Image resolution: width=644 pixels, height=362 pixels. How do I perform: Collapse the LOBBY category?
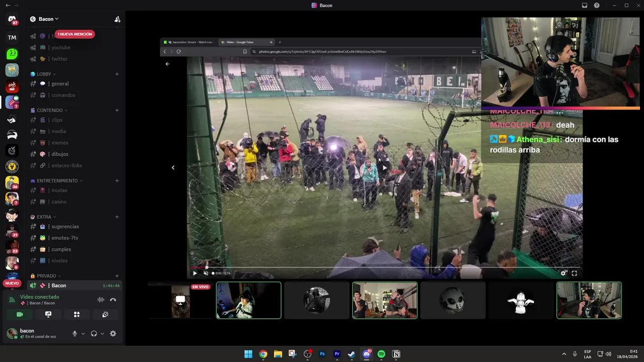point(43,74)
